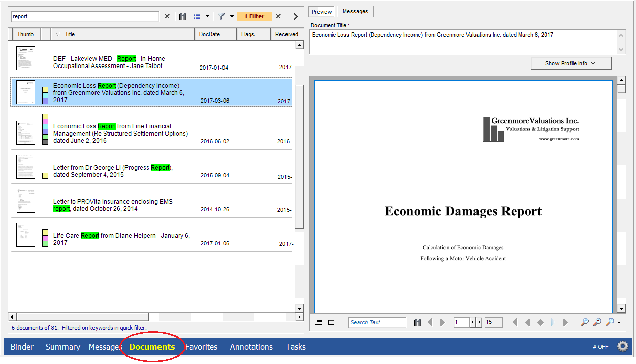Switch to the Messages tab in the preview pane

[x=355, y=11]
